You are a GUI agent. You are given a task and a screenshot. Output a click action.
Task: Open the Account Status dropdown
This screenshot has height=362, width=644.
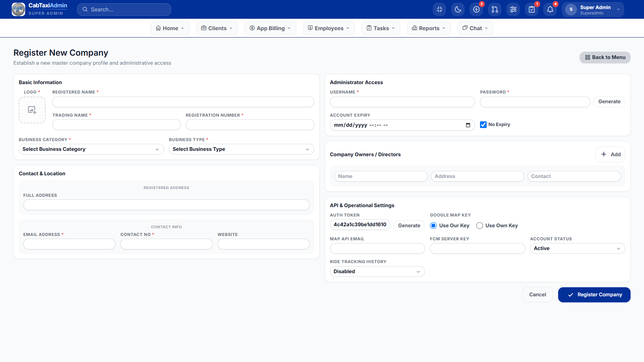point(577,248)
